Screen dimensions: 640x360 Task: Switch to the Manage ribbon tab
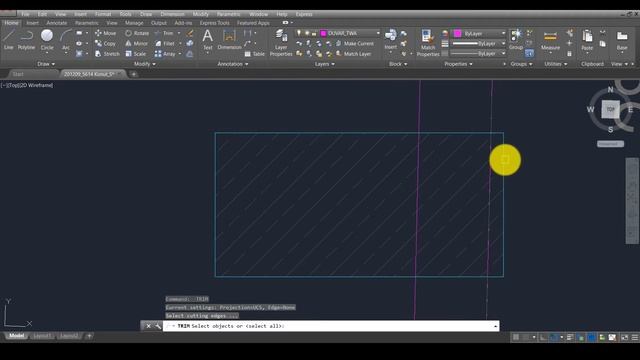[134, 23]
